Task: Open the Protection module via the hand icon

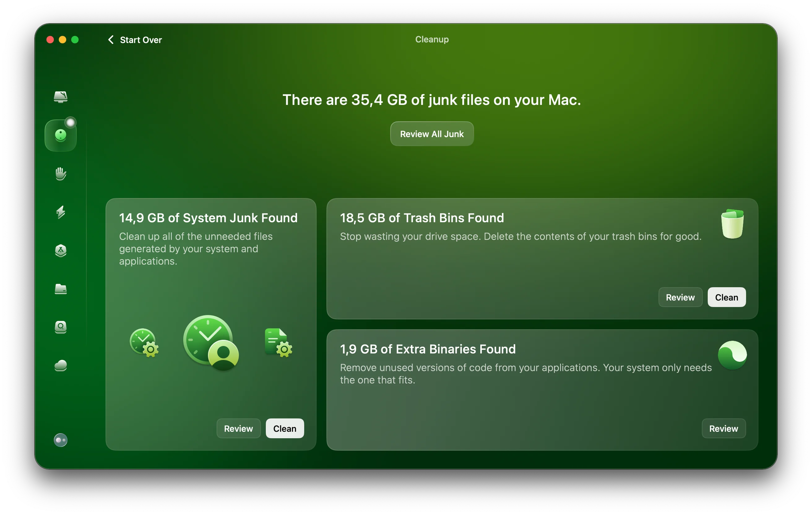Action: click(x=61, y=174)
